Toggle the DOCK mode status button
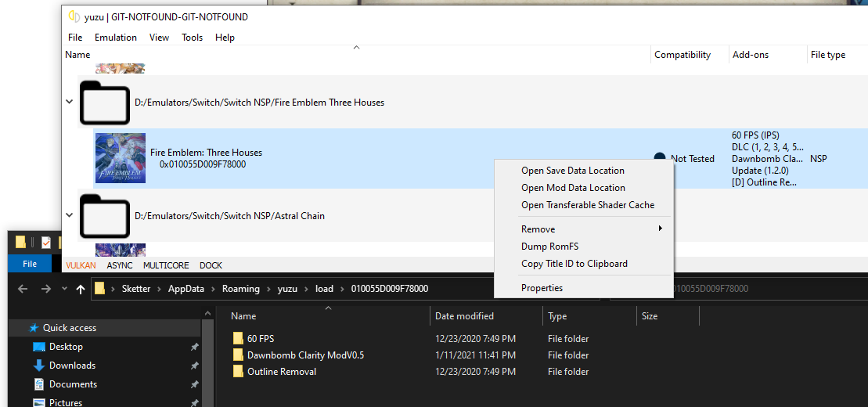The image size is (868, 407). click(211, 265)
